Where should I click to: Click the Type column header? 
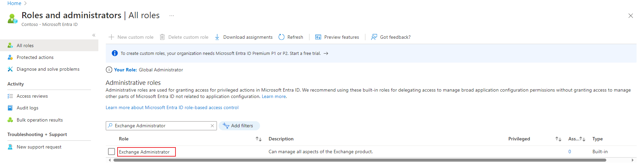[598, 139]
